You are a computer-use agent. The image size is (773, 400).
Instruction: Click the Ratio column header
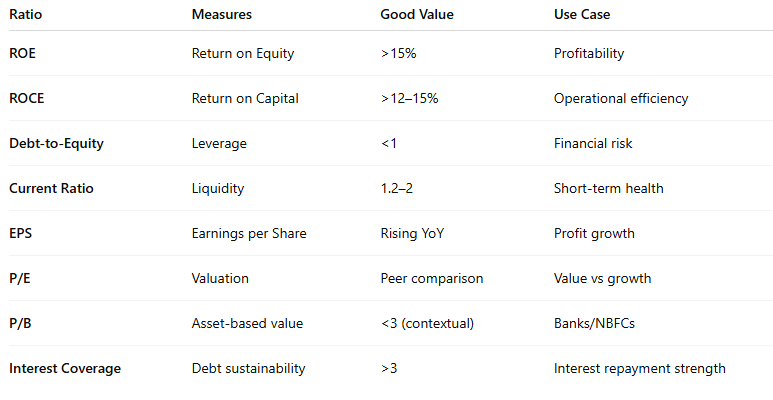(x=26, y=14)
